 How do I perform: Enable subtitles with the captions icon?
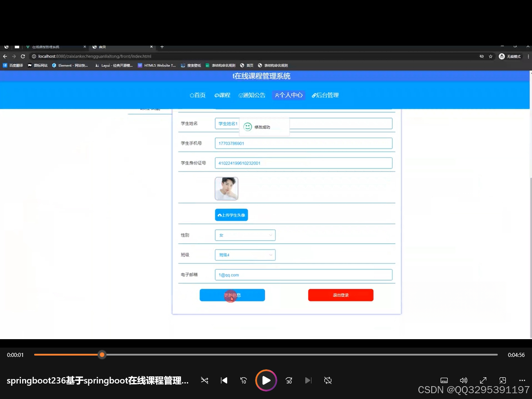pyautogui.click(x=444, y=380)
